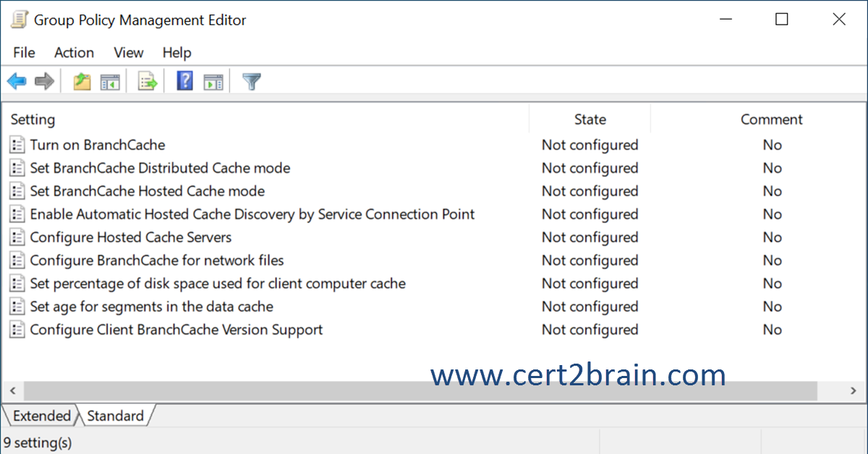Click icon beside Configure Hosted Cache Servers

[x=17, y=237]
